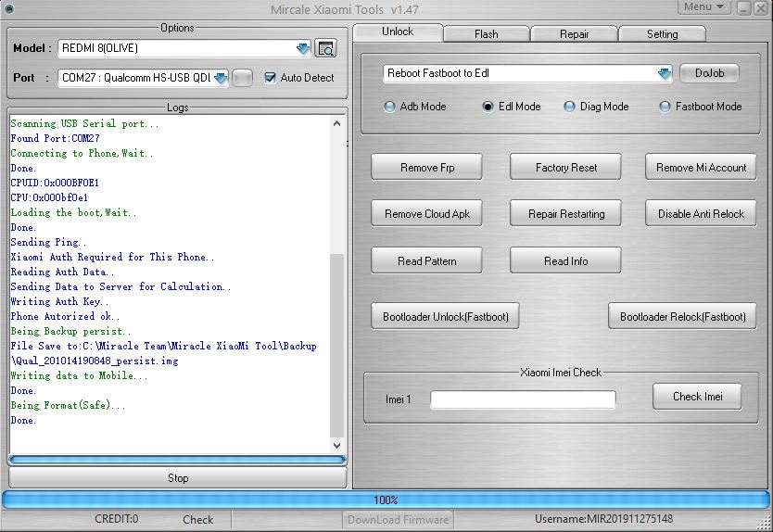Select the Edl Mode radio button
Screen dimensions: 773x532
[488, 107]
